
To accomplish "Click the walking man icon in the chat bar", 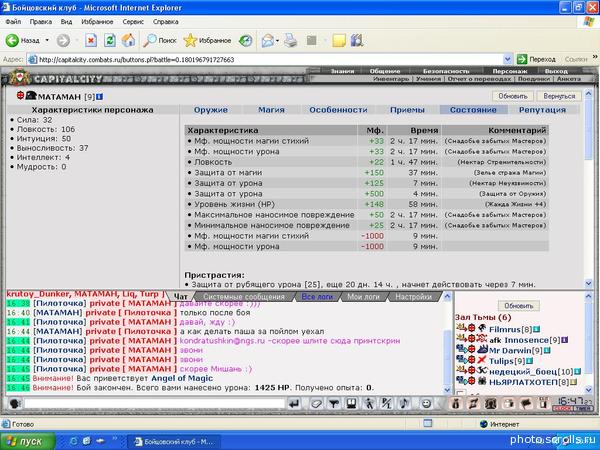I will 369,404.
